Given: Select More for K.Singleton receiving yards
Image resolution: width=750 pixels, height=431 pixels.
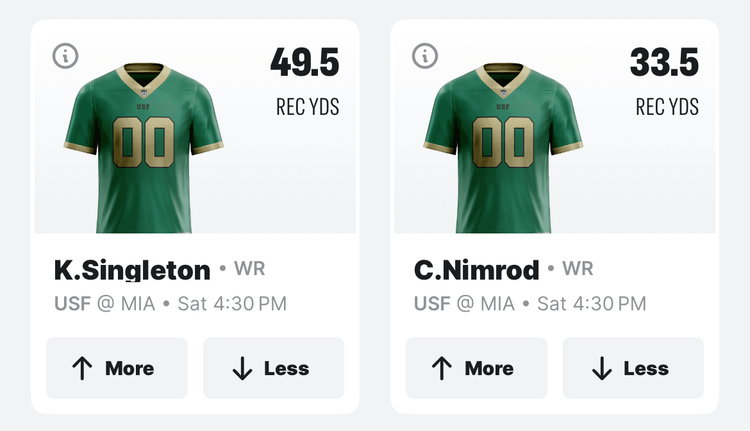Looking at the screenshot, I should 117,368.
